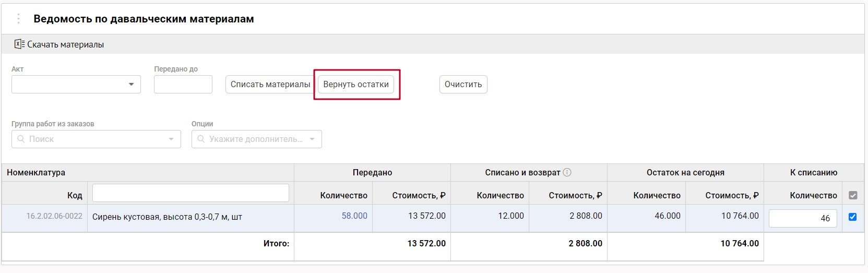Click the Вернуть остатки button
This screenshot has width=868, height=273.
(356, 84)
